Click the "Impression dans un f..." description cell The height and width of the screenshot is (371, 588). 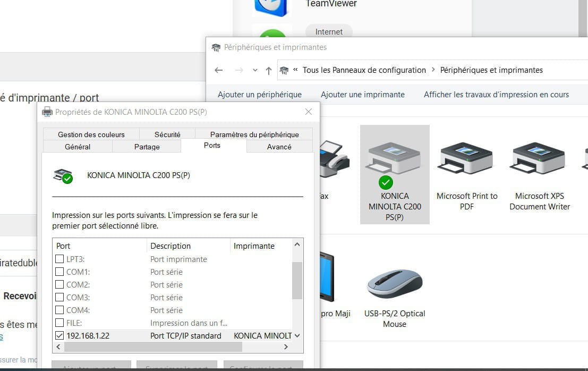point(189,323)
